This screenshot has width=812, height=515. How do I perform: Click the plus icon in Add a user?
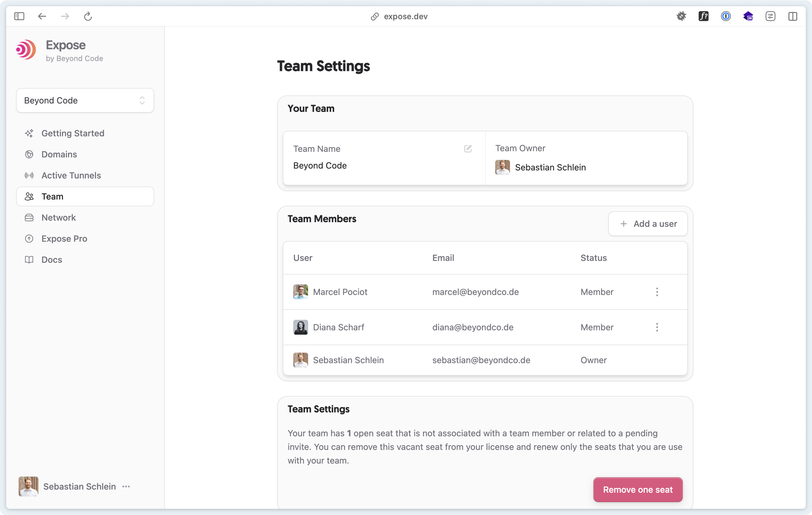(x=623, y=224)
